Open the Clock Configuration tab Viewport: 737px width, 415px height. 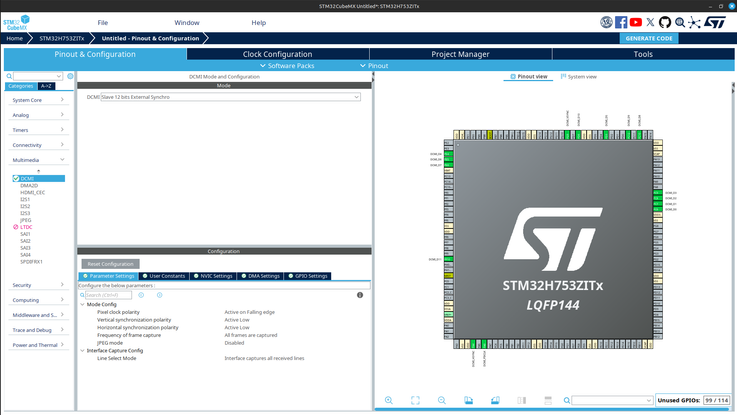pos(277,54)
